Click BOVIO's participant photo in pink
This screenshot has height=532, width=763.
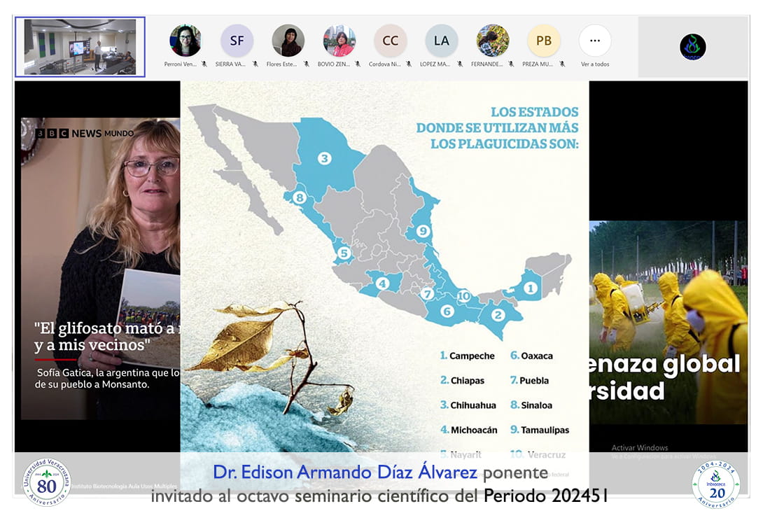339,41
